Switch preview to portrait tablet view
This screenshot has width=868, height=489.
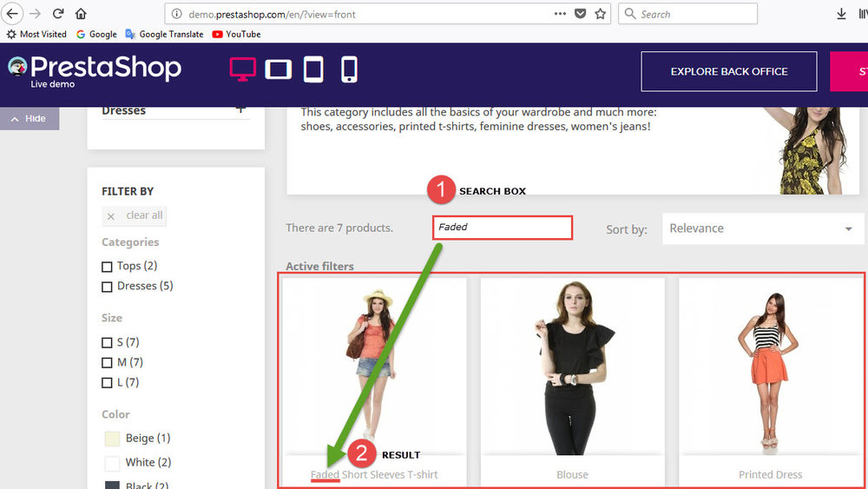(x=313, y=69)
